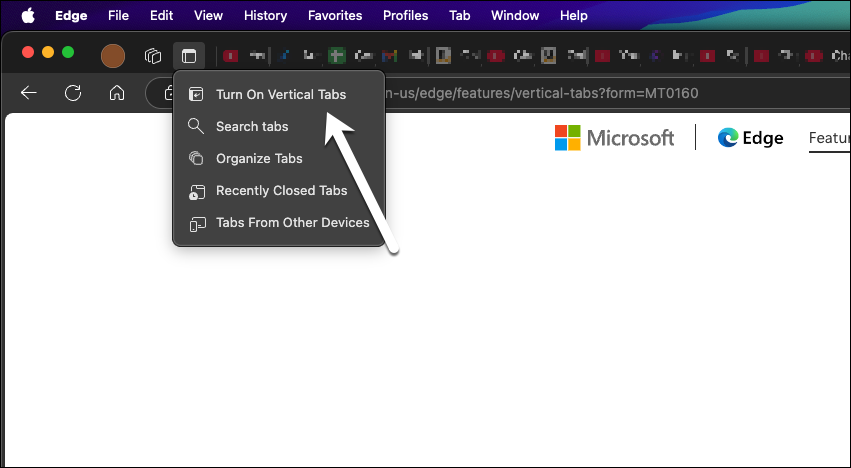851x468 pixels.
Task: Click the Edge logo link
Action: click(x=750, y=138)
